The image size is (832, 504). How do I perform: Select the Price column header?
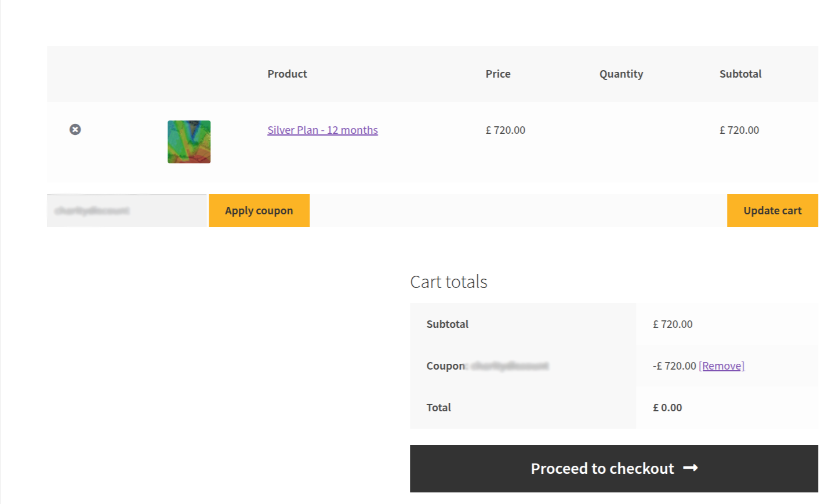[x=498, y=74]
